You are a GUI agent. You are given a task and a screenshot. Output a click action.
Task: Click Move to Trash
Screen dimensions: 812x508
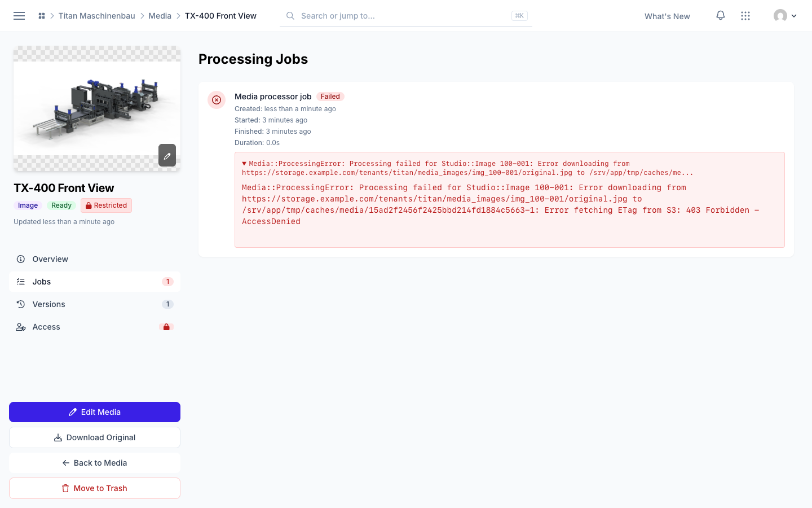pos(95,488)
